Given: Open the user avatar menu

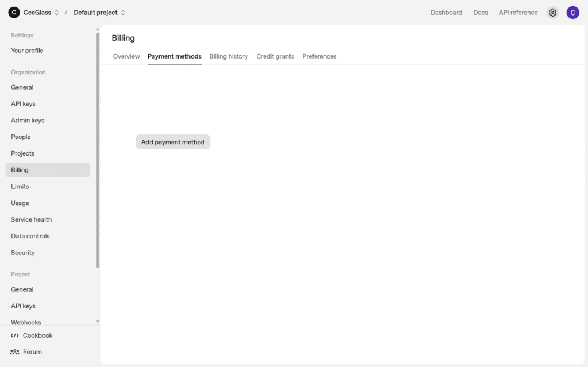Looking at the screenshot, I should [572, 13].
